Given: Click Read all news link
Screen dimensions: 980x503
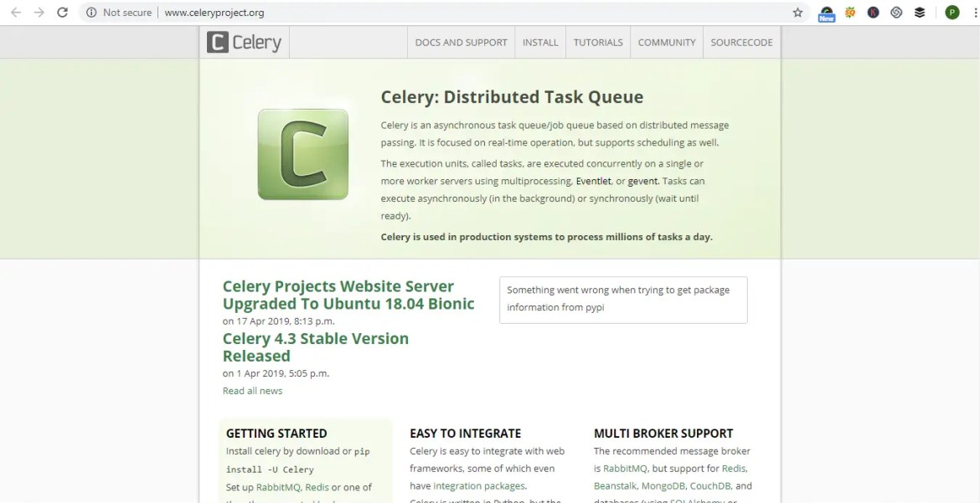Looking at the screenshot, I should (252, 391).
